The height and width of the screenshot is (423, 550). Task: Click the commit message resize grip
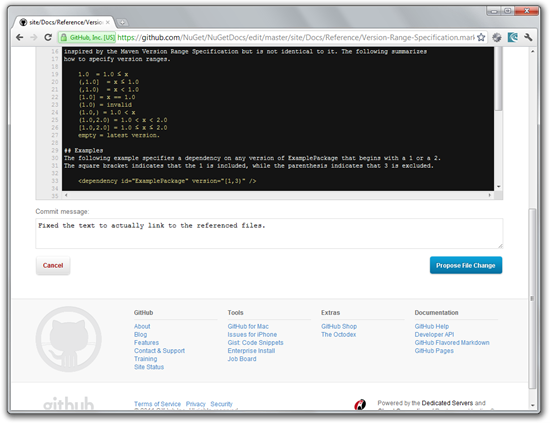[x=500, y=246]
